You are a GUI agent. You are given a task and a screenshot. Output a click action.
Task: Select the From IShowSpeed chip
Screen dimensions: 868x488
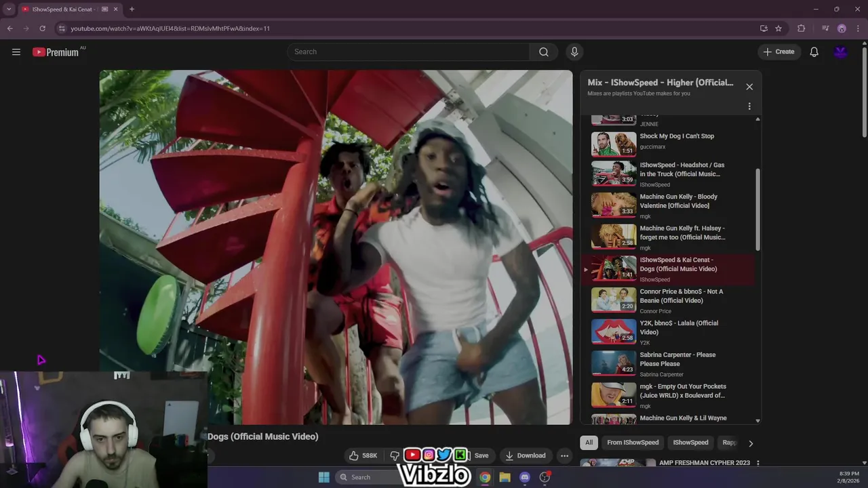tap(633, 443)
